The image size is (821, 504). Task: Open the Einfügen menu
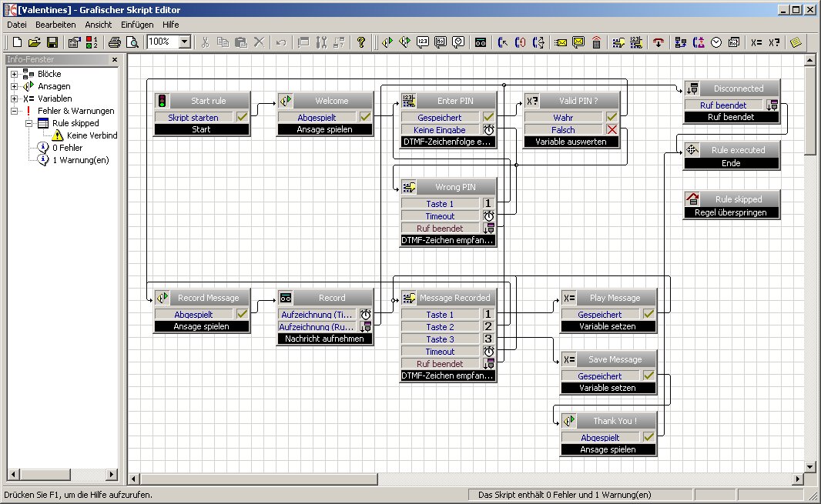tap(136, 25)
